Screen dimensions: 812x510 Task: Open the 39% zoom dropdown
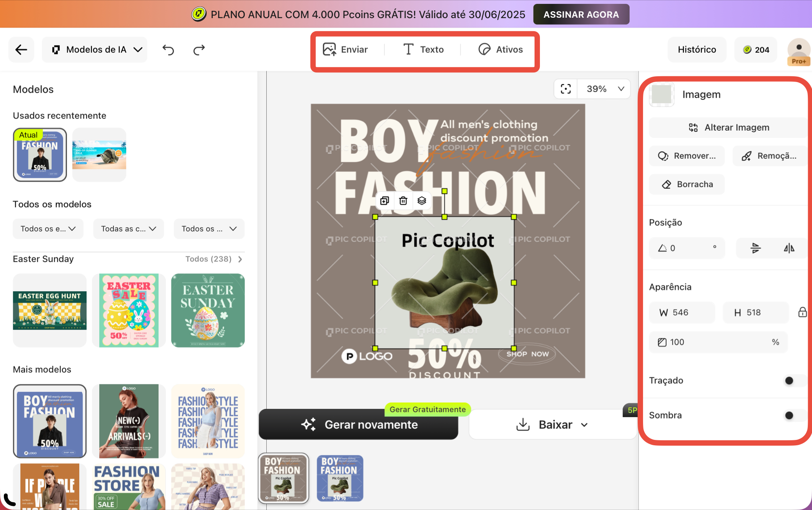[605, 89]
